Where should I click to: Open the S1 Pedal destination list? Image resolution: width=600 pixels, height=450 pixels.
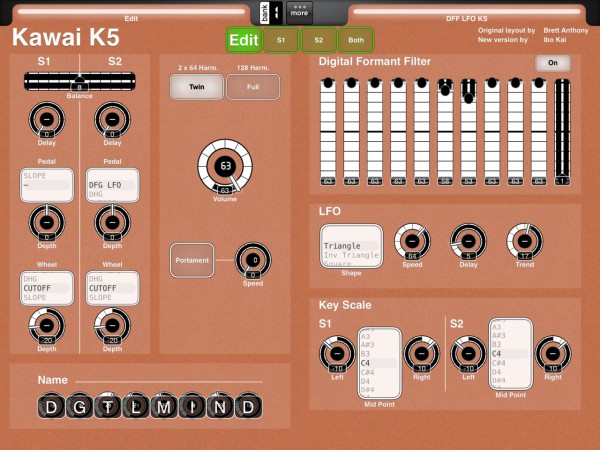(x=47, y=185)
